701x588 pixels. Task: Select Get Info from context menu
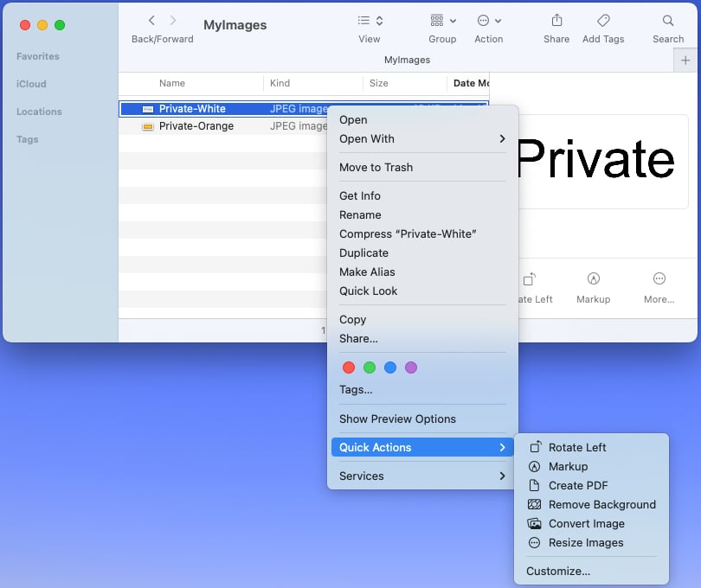tap(360, 196)
